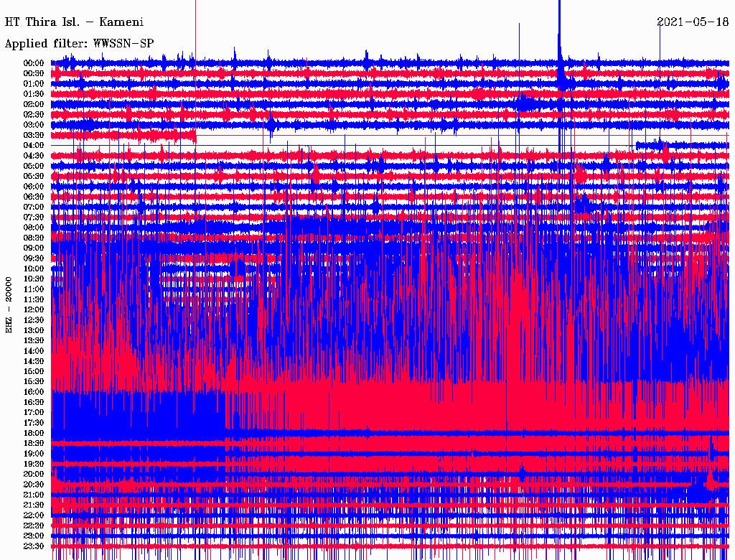Select the 09:30 time label

(34, 258)
